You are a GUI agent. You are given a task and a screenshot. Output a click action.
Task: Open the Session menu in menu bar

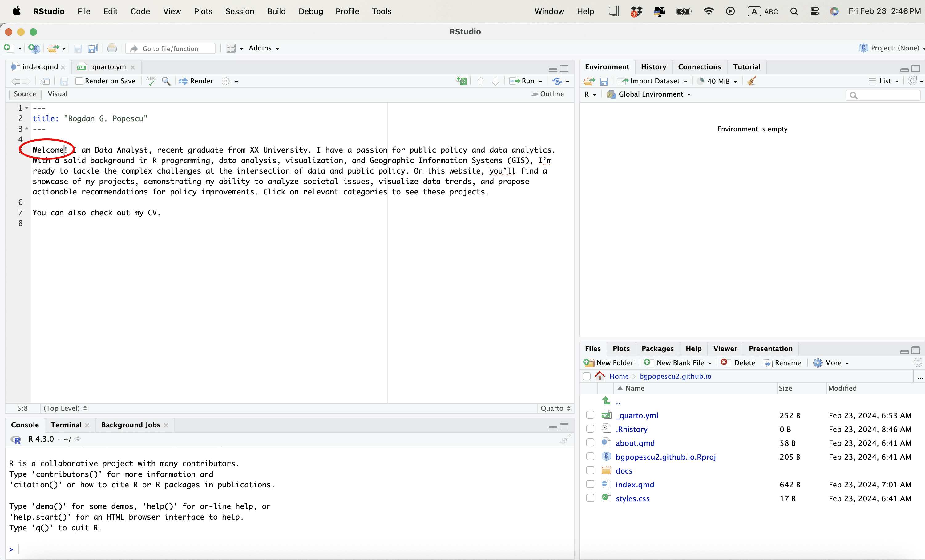tap(240, 11)
